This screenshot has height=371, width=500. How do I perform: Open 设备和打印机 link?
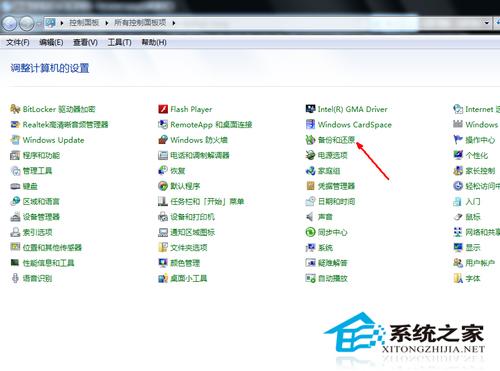pos(192,217)
